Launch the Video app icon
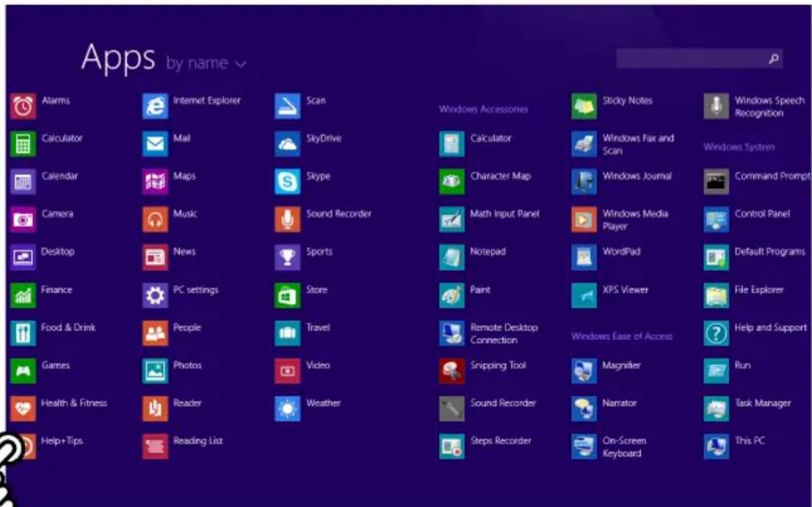 [x=287, y=371]
